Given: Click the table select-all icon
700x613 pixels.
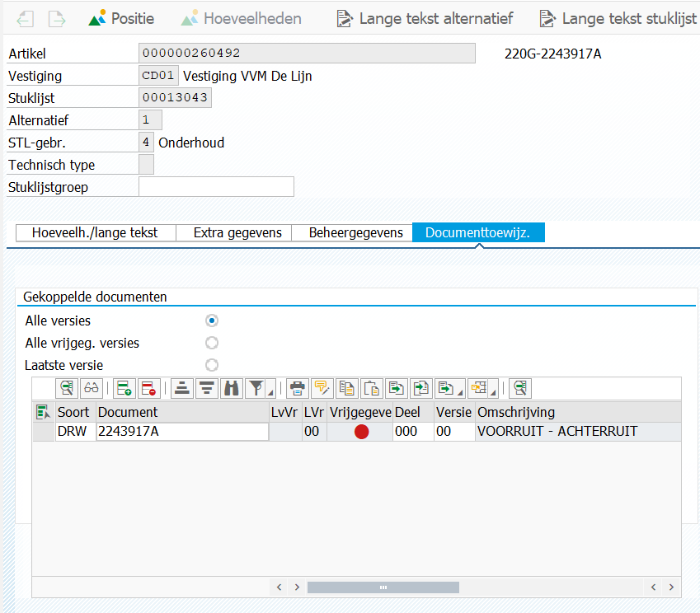Looking at the screenshot, I should pyautogui.click(x=44, y=412).
